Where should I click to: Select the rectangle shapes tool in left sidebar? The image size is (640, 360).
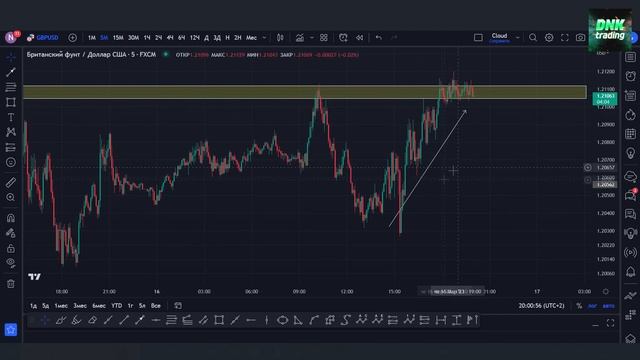coord(11,102)
